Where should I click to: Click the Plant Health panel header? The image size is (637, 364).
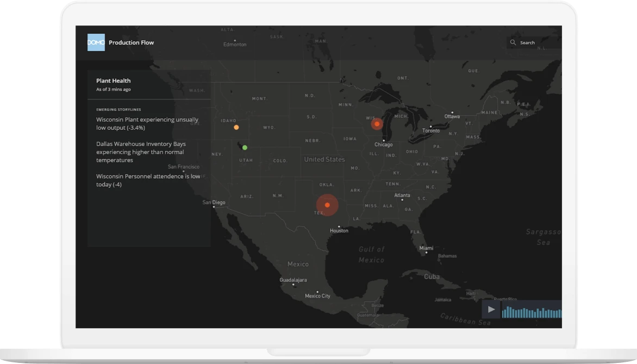pos(113,80)
